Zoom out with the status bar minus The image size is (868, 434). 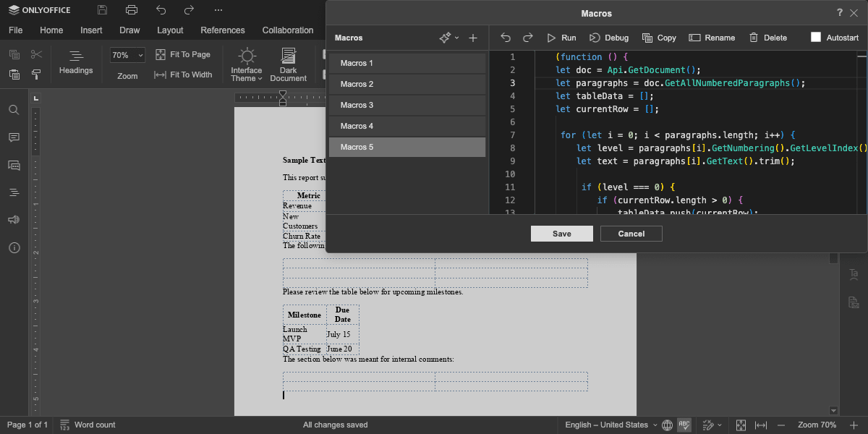[x=781, y=425]
